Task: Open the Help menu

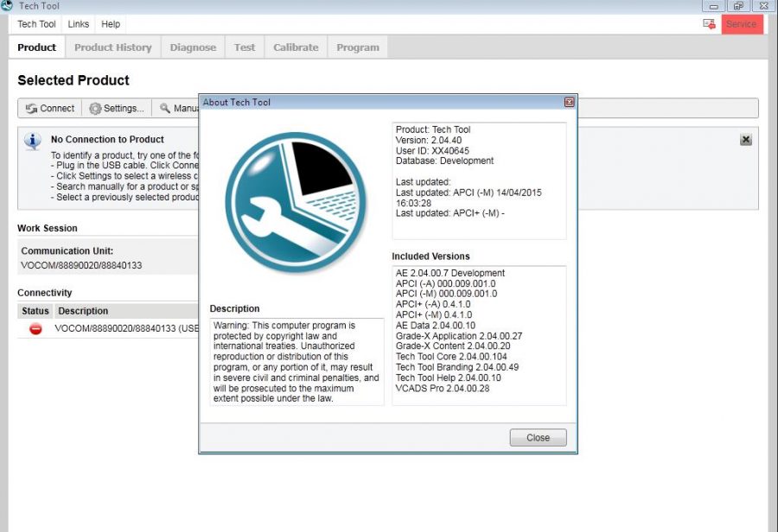Action: pos(110,23)
